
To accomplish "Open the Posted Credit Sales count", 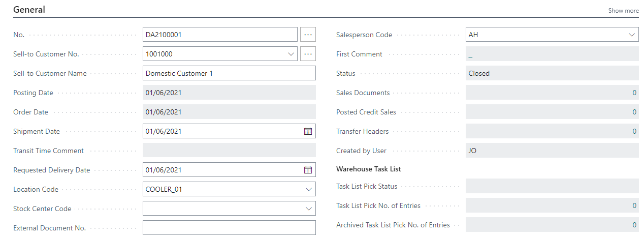I will pos(634,112).
